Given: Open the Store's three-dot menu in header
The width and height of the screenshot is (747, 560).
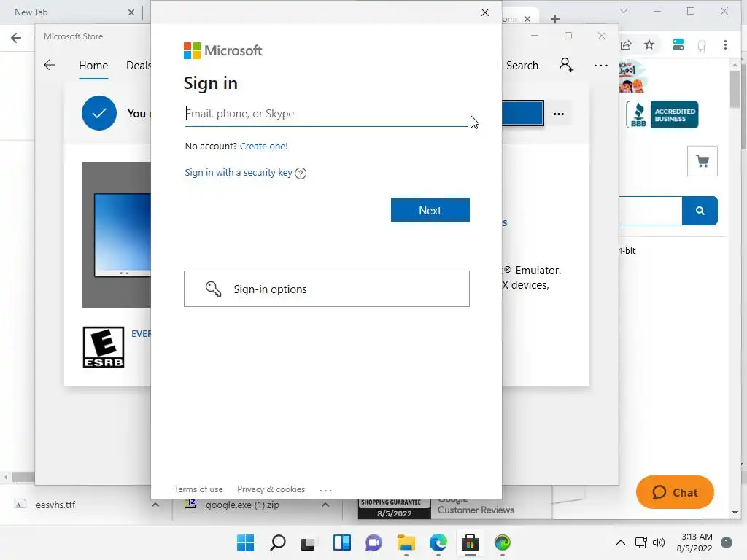Looking at the screenshot, I should pyautogui.click(x=601, y=66).
